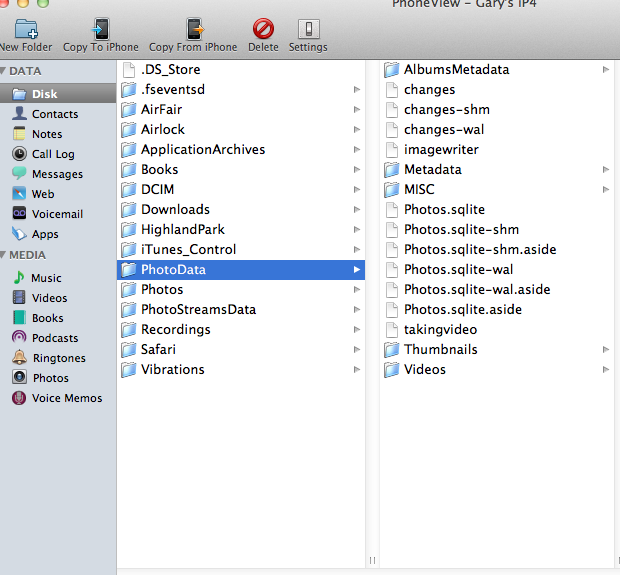Open Messages in the sidebar
This screenshot has height=575, width=620.
click(58, 174)
